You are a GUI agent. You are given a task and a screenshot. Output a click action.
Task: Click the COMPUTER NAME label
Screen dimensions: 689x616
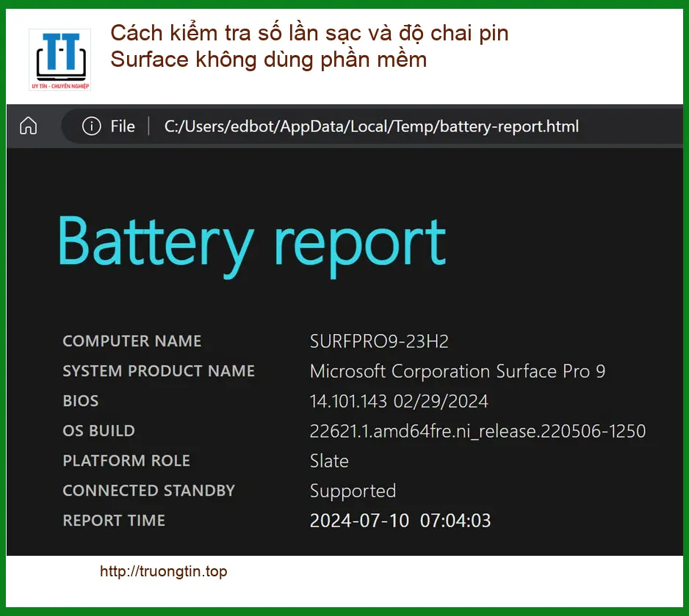point(131,341)
